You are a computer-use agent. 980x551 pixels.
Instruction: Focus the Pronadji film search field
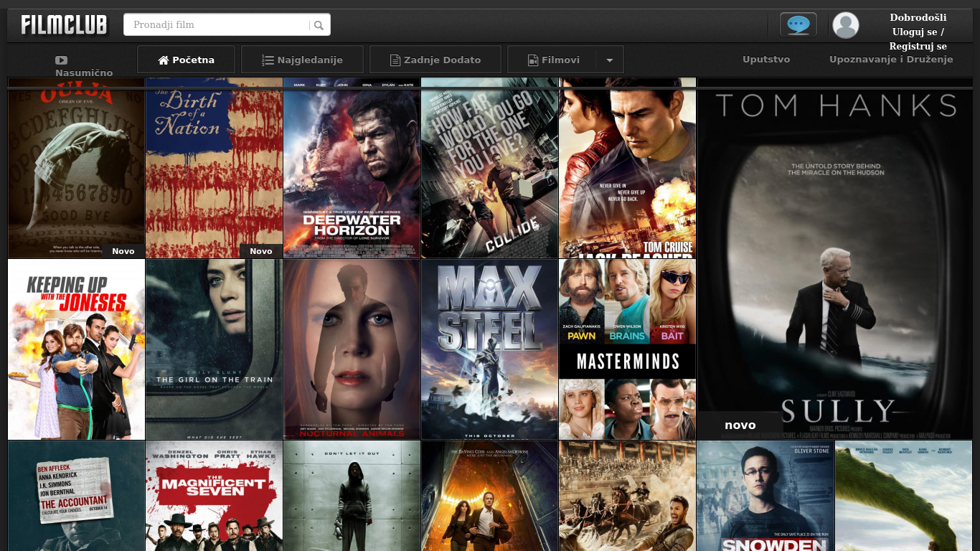(x=227, y=25)
